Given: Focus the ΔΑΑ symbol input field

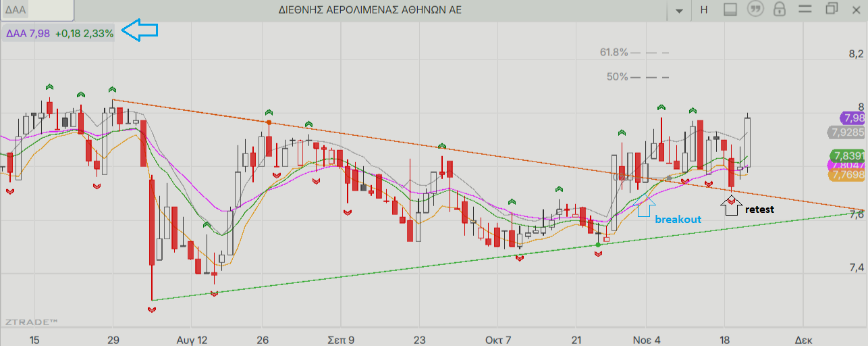Looking at the screenshot, I should [x=38, y=10].
